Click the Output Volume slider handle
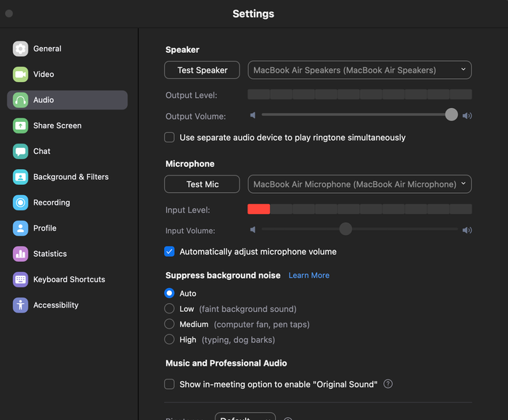The height and width of the screenshot is (420, 508). click(x=451, y=115)
